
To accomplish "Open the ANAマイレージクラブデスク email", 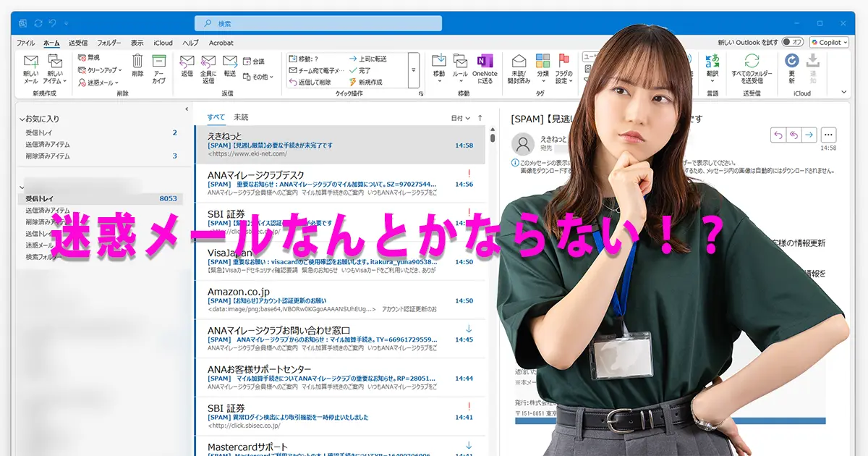I will pos(340,183).
